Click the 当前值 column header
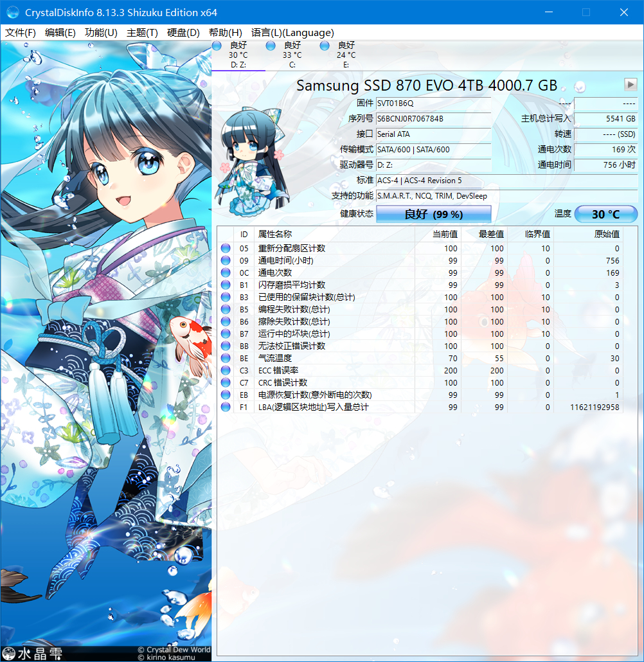 pyautogui.click(x=438, y=235)
